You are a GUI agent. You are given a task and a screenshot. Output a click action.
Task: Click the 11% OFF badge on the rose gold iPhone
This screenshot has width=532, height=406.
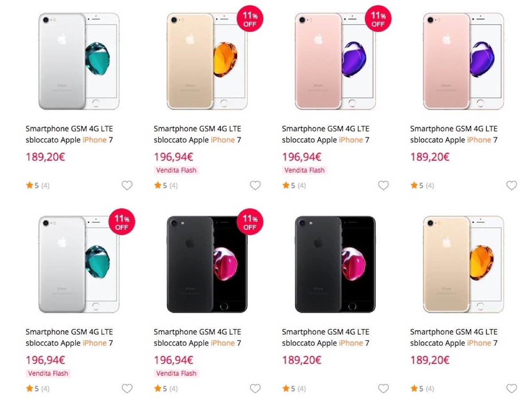(x=378, y=19)
